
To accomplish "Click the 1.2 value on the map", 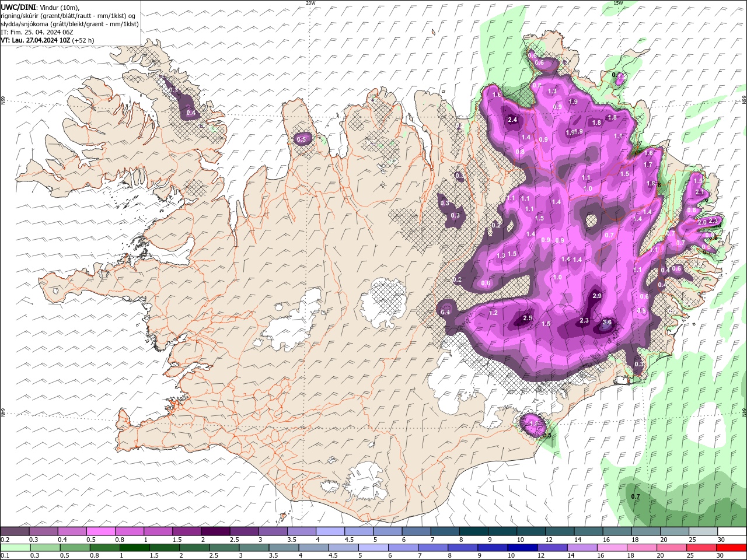I will tap(493, 313).
